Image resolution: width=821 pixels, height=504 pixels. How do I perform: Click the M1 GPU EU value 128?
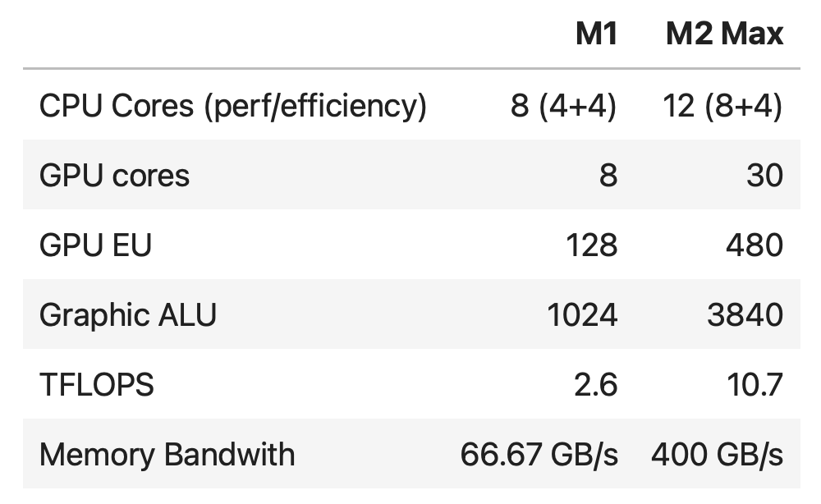pos(593,245)
